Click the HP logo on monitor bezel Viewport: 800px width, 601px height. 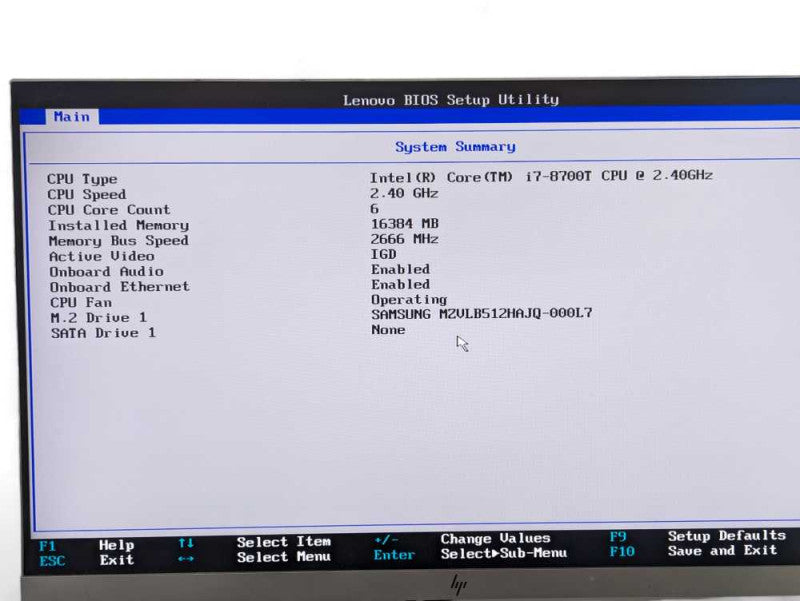[458, 585]
